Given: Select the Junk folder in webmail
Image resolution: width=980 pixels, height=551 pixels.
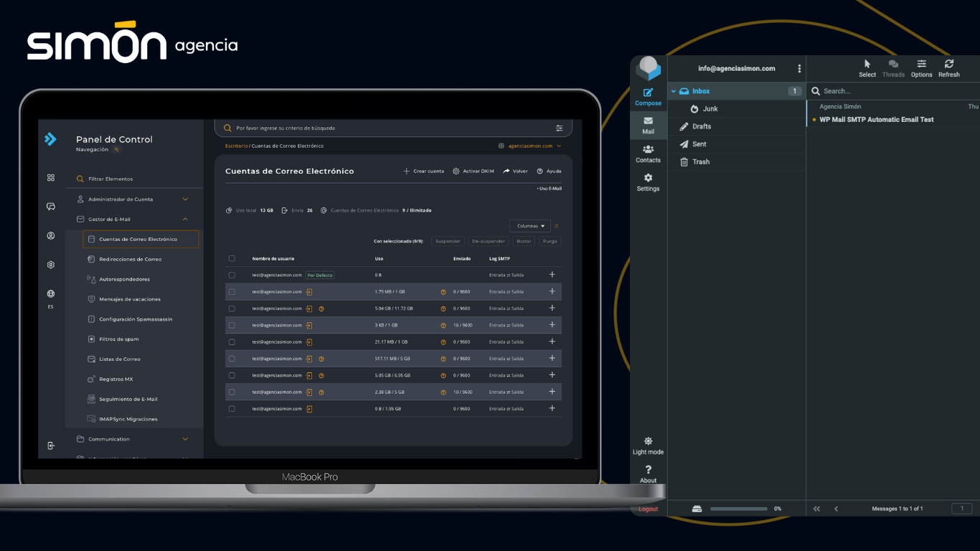Looking at the screenshot, I should click(x=737, y=109).
